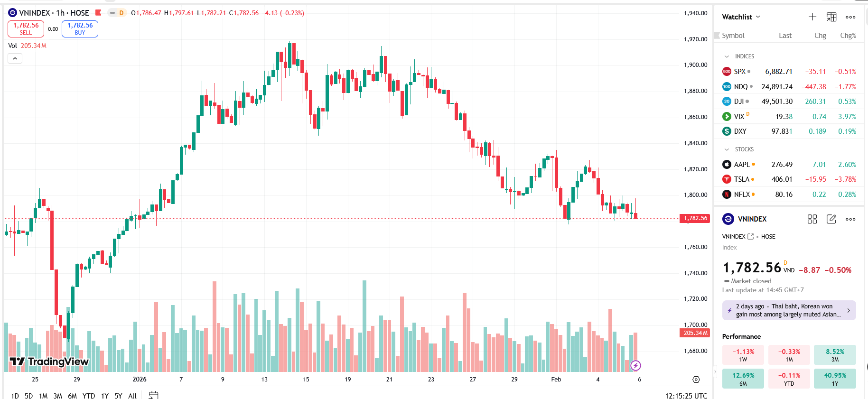Click the lightning bolt icon on the chart
This screenshot has height=399, width=868.
coord(637,365)
